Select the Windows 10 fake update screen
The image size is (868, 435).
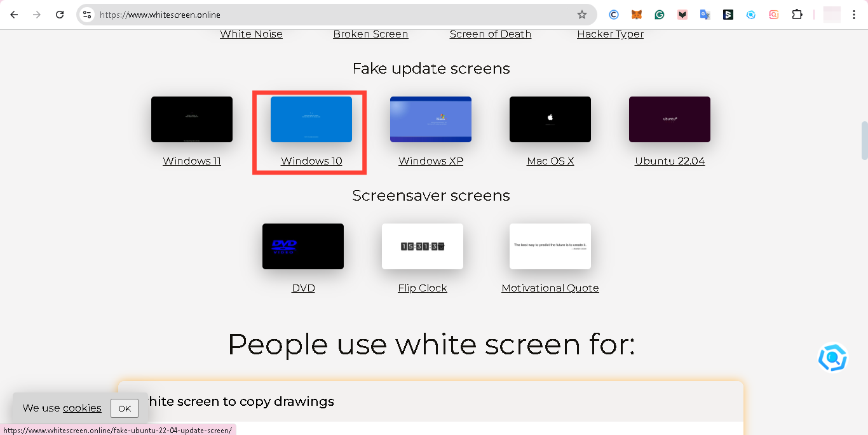click(311, 119)
